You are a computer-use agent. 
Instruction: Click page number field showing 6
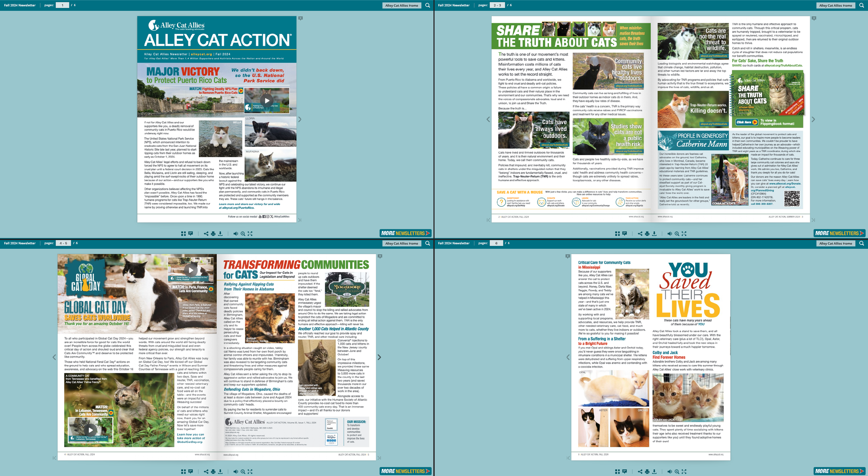[496, 243]
